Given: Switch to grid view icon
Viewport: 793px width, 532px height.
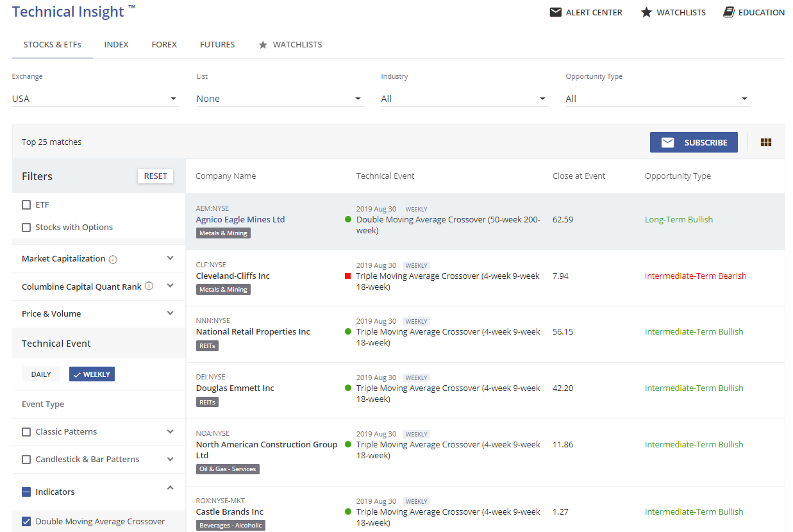Looking at the screenshot, I should tap(765, 142).
